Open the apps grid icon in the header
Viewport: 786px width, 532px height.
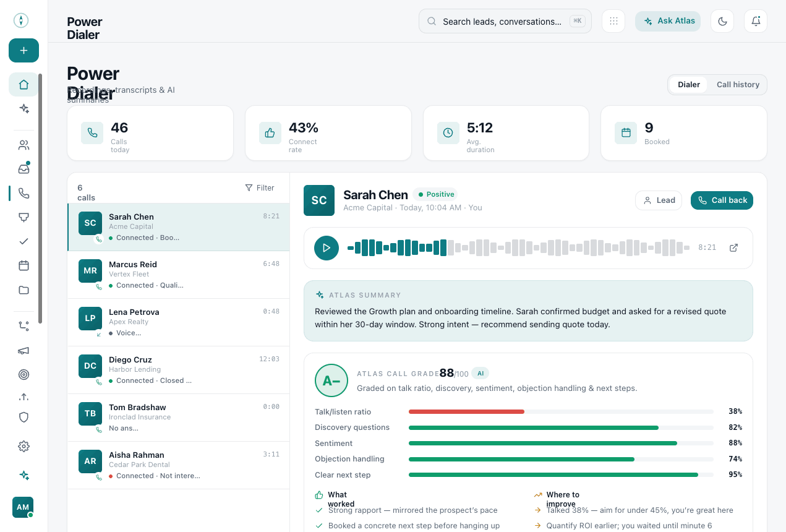(613, 21)
